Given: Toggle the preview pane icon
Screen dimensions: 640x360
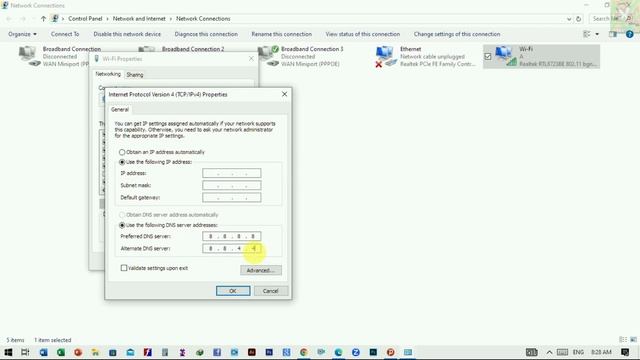Looking at the screenshot, I should pos(613,34).
